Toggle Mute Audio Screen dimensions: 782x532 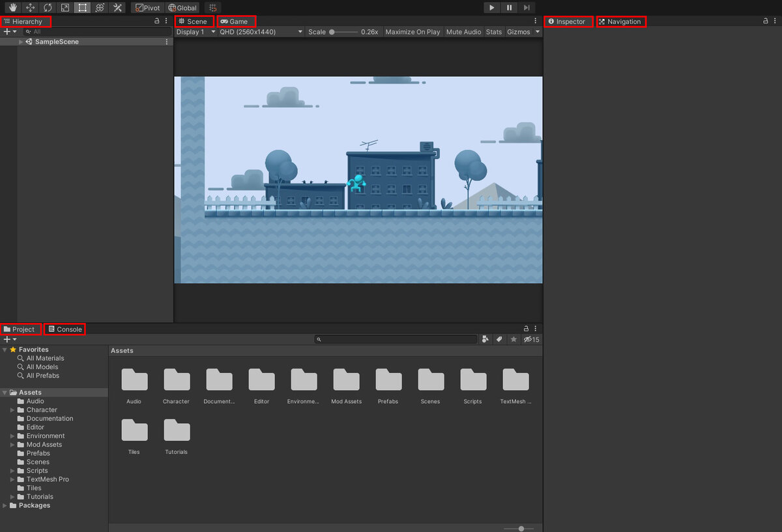click(463, 32)
